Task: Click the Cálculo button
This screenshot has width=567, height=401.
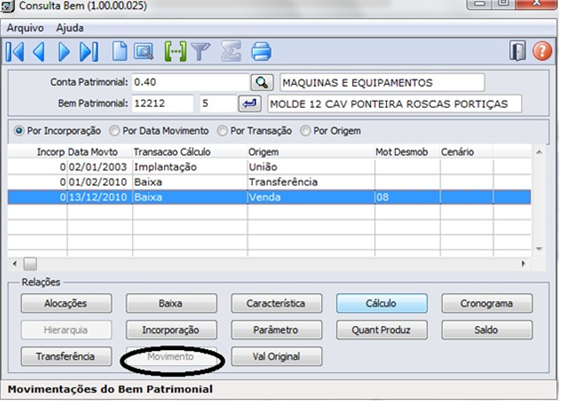Action: click(x=382, y=303)
